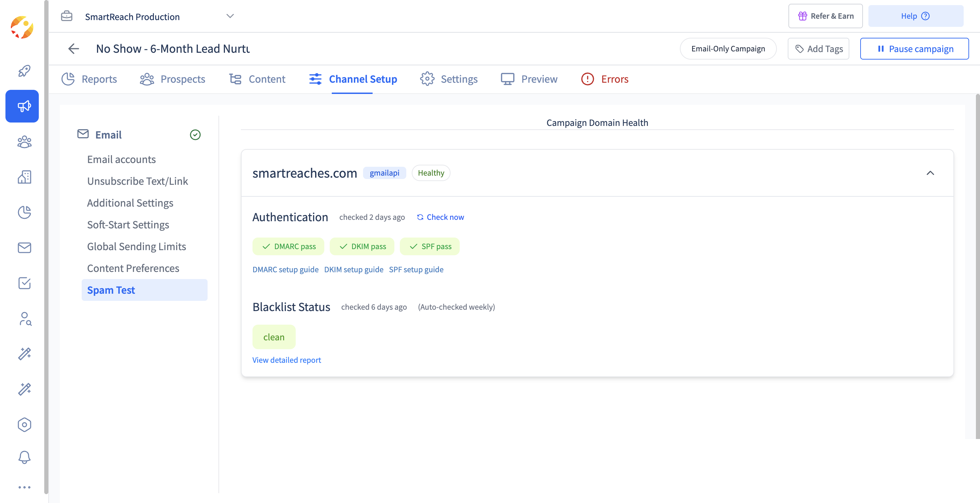Click the Refer & Earn button

pos(825,16)
